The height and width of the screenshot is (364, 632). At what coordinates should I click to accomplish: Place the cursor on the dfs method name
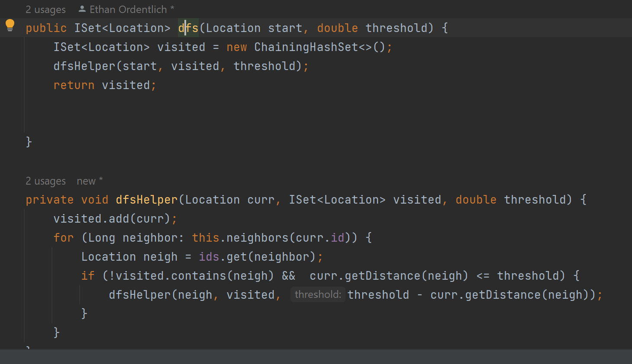pos(188,28)
